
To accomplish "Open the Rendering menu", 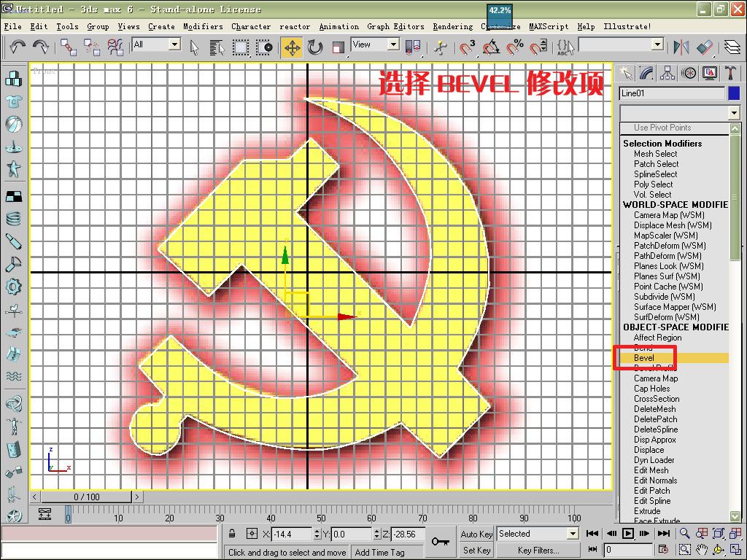I will point(452,26).
